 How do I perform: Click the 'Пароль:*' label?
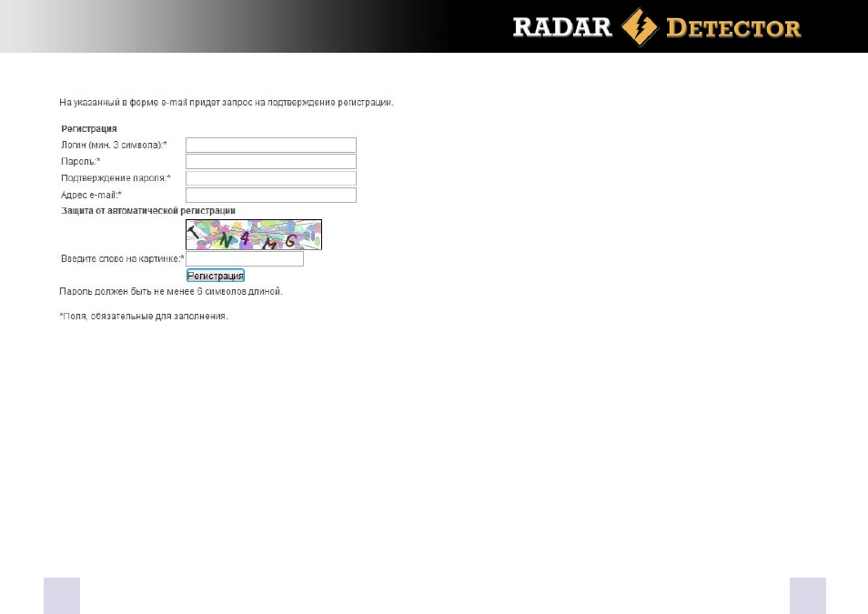pyautogui.click(x=81, y=162)
